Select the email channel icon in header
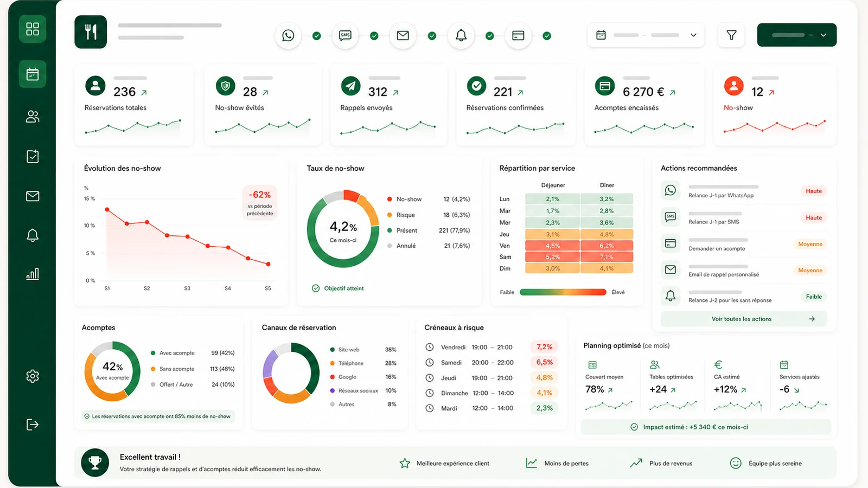This screenshot has width=868, height=488. coord(403,36)
